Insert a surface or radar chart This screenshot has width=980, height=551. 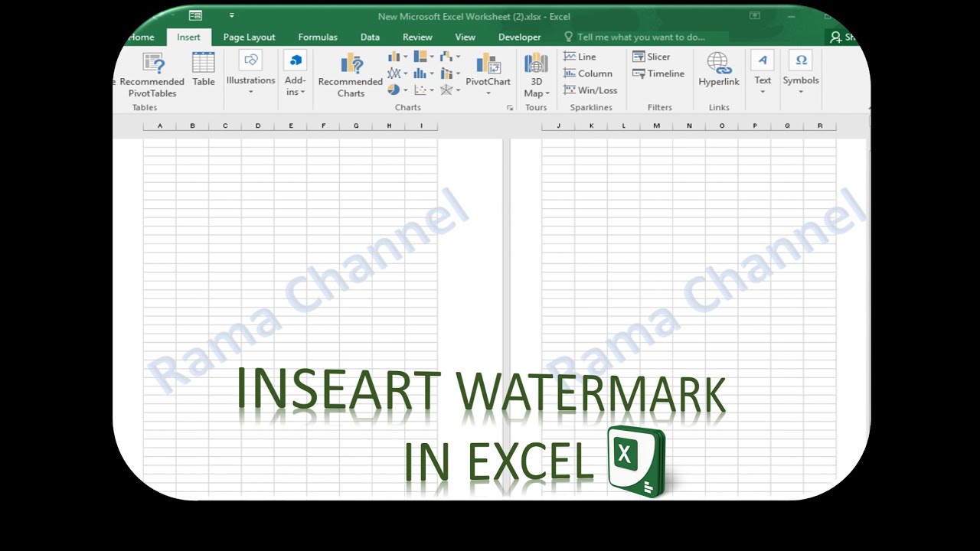(449, 90)
